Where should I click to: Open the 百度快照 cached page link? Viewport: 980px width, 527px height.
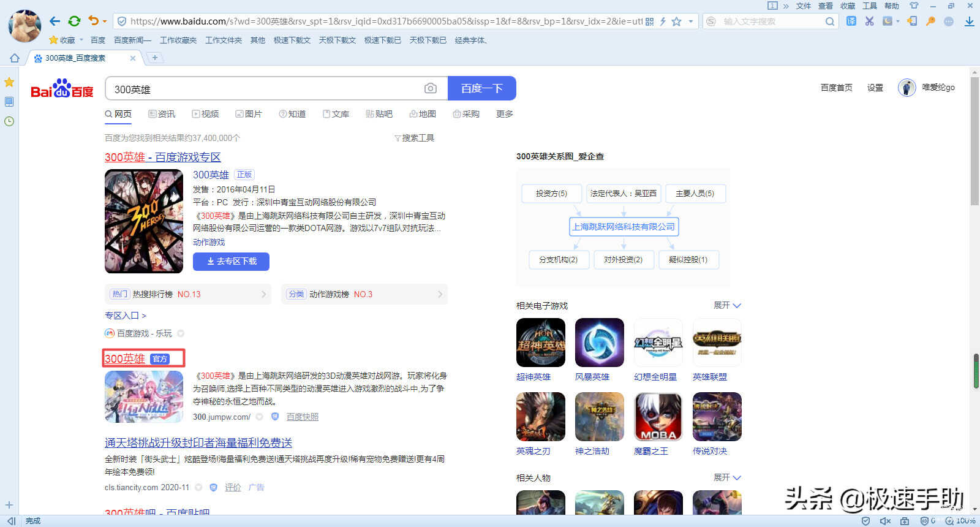pos(303,417)
